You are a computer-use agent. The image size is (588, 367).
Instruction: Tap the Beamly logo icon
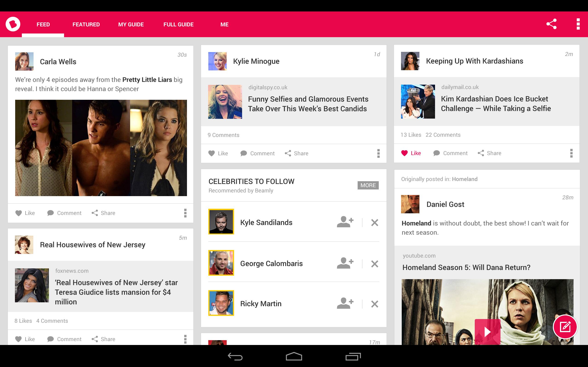coord(13,24)
